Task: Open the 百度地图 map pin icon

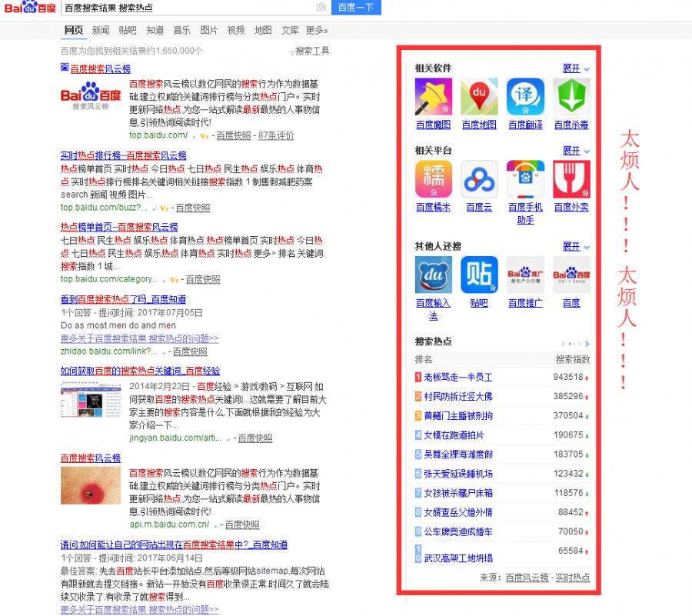Action: coord(479,97)
